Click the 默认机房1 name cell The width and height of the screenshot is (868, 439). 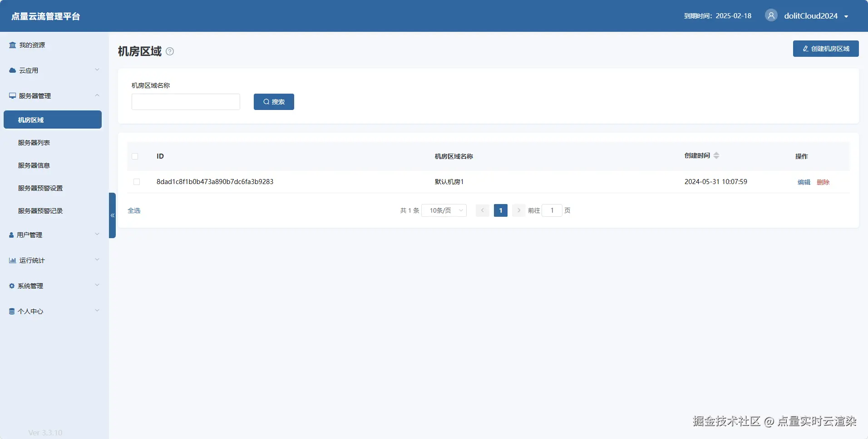tap(449, 182)
